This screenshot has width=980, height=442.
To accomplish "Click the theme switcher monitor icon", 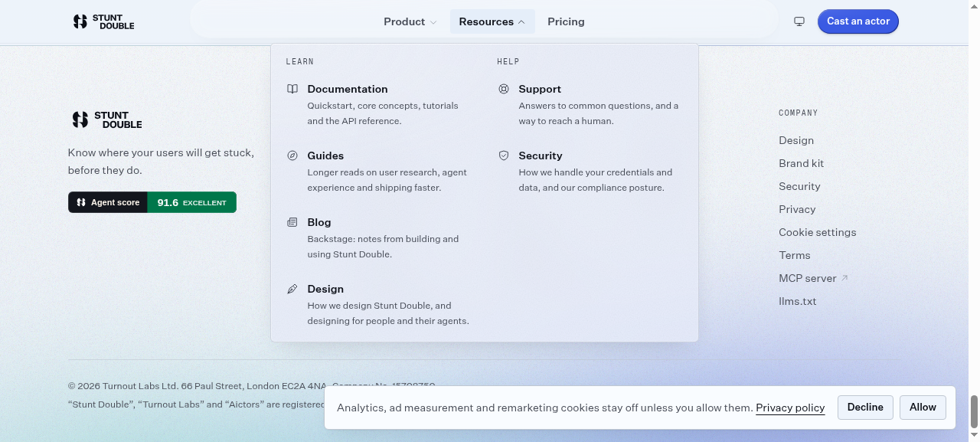I will [x=799, y=21].
